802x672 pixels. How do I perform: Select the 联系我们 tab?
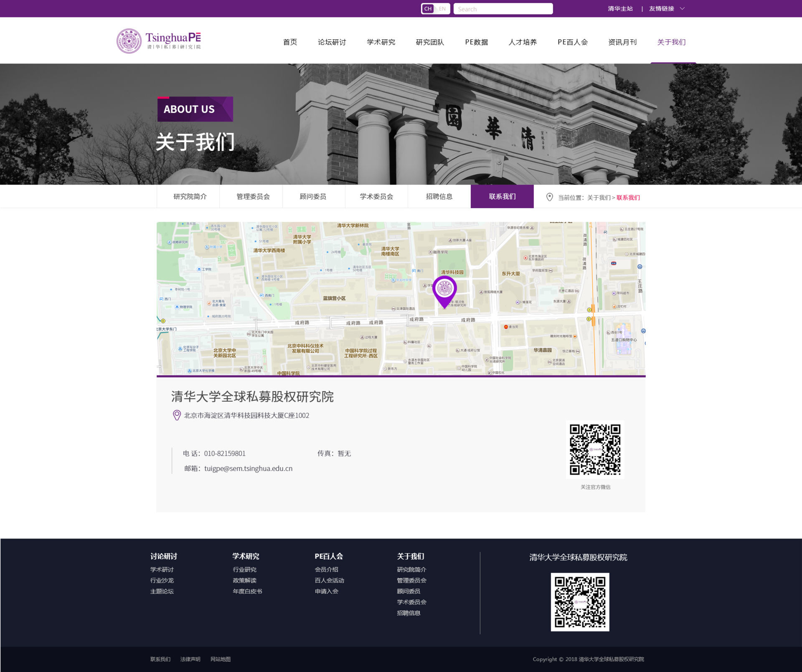point(502,196)
